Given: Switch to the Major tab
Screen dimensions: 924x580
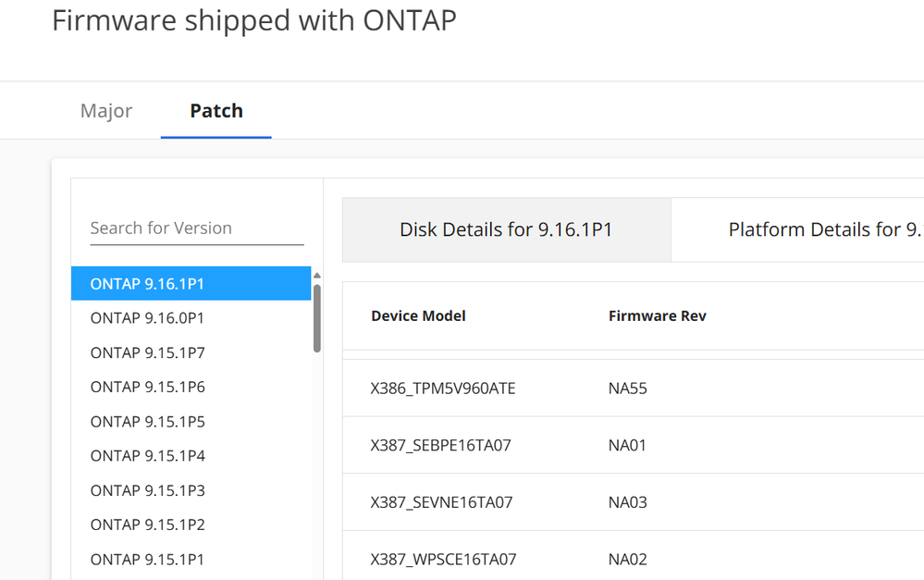Looking at the screenshot, I should [x=106, y=111].
